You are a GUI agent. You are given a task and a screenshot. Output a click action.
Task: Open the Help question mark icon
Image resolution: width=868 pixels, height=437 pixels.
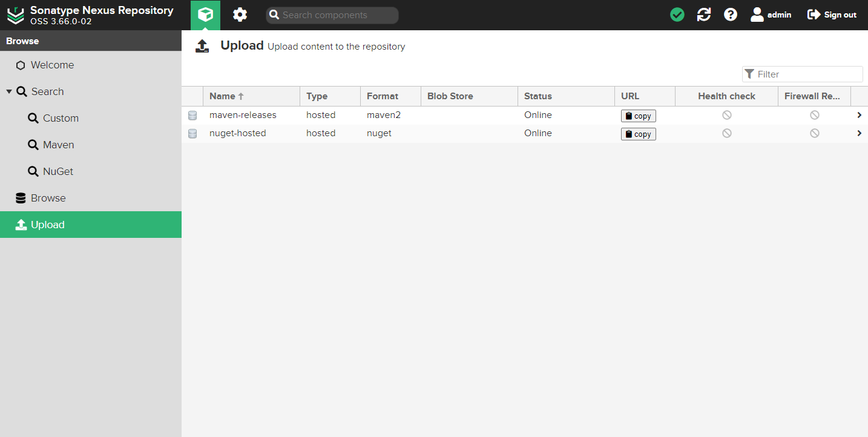[731, 15]
